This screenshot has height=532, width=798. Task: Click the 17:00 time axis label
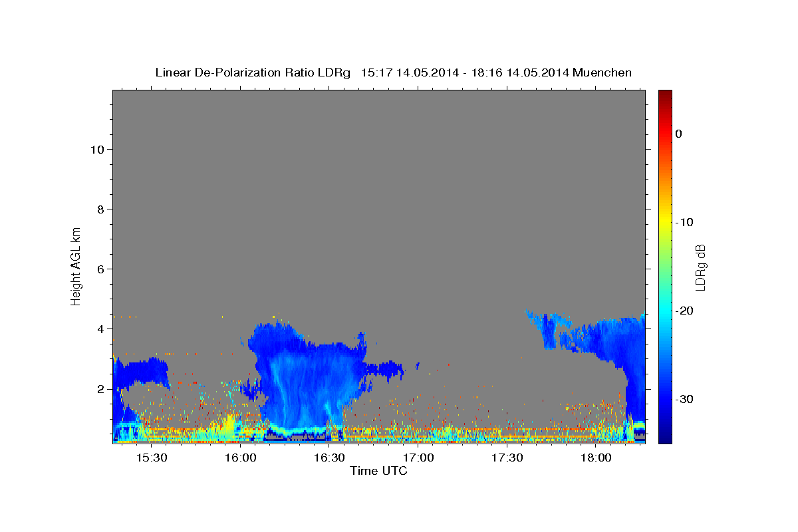pos(418,458)
